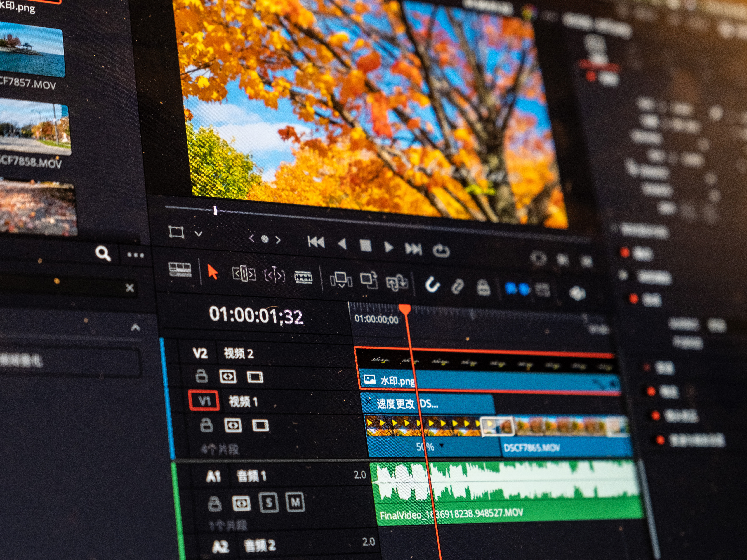
Task: Lock the V1 视频 1 track
Action: coord(206,425)
